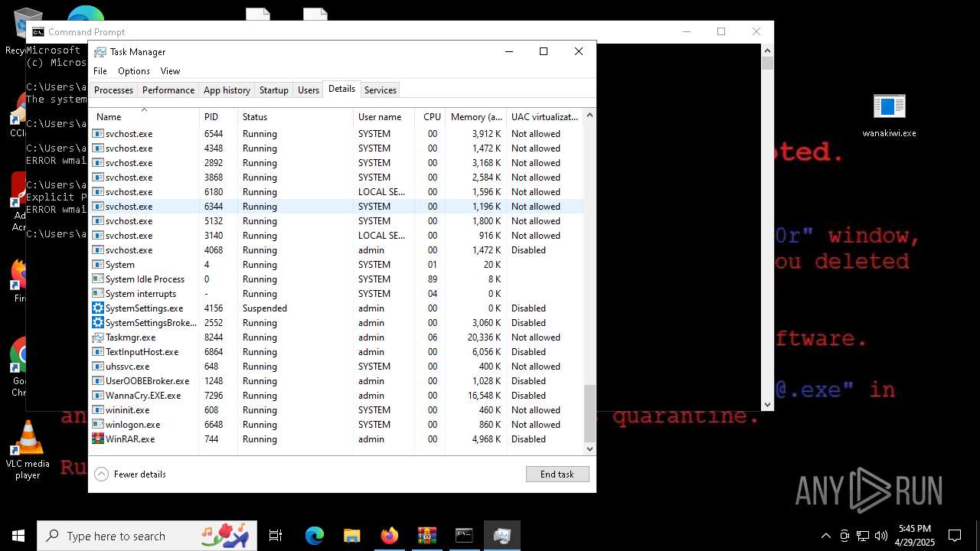Select svchost.exe row with PID 6544
The height and width of the screenshot is (551, 980).
coord(337,134)
